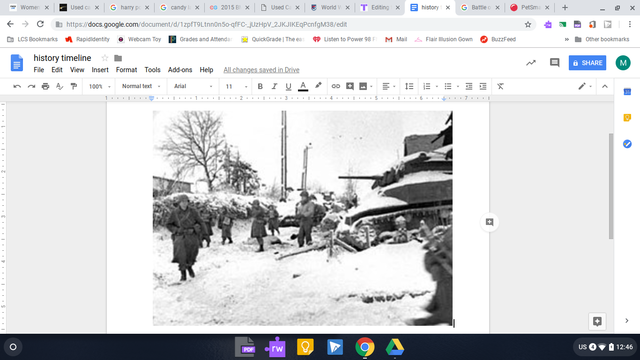Insert a link from toolbar
Viewport: 640px width, 360px height.
(x=336, y=86)
